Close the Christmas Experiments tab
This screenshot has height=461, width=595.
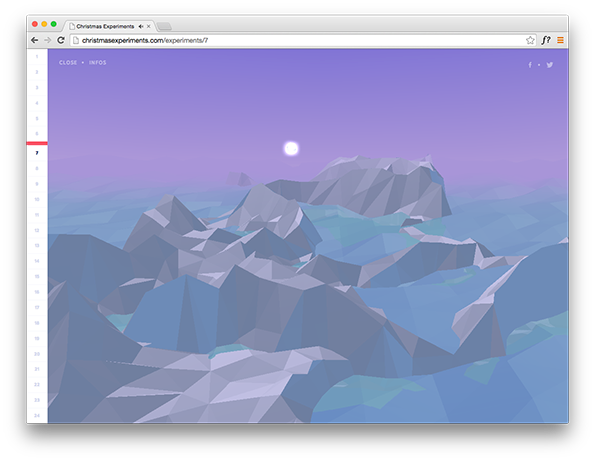tap(149, 26)
